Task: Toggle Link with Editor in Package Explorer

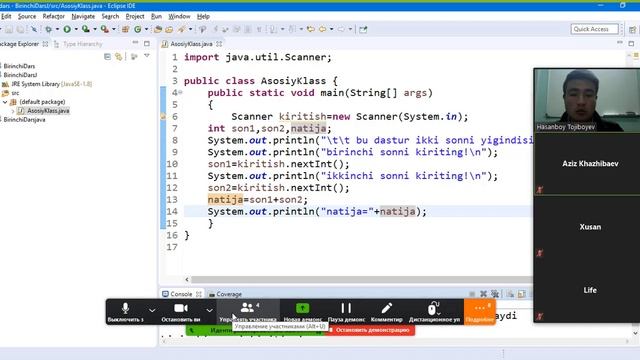Action: click(x=119, y=56)
